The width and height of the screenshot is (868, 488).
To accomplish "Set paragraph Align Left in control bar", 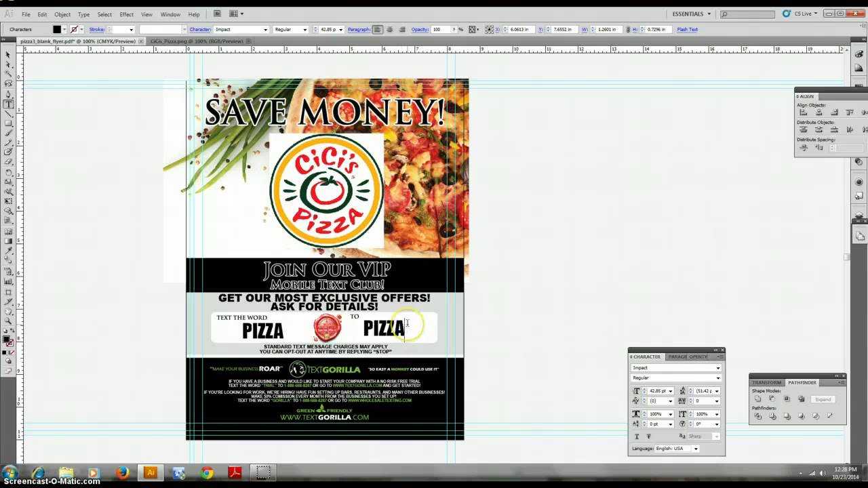I will (378, 29).
